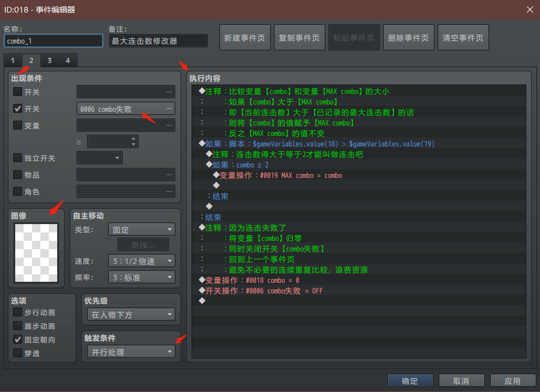This screenshot has height=392, width=540.
Task: Open the 速度 dropdown showing 3 : 1/2 倍速
Action: [142, 261]
